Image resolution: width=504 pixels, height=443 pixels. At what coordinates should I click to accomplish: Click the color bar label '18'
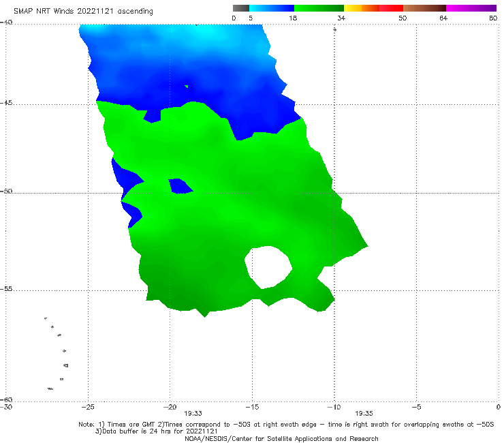point(293,18)
